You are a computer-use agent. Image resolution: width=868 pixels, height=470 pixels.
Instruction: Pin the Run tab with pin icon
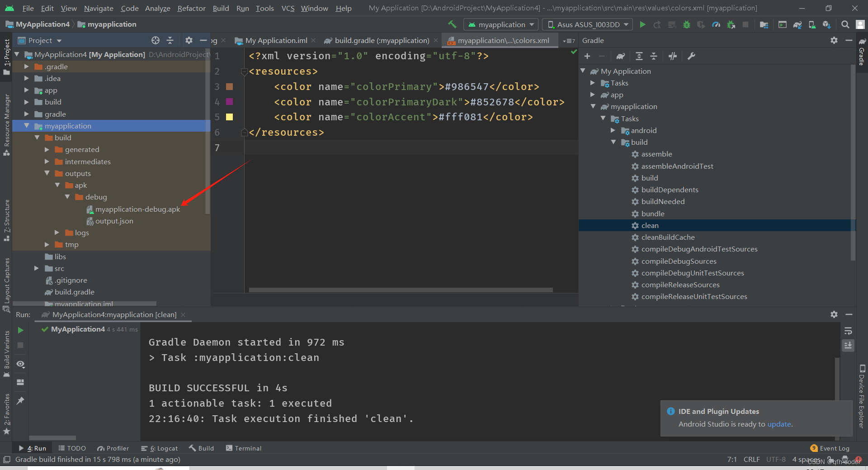(x=20, y=401)
